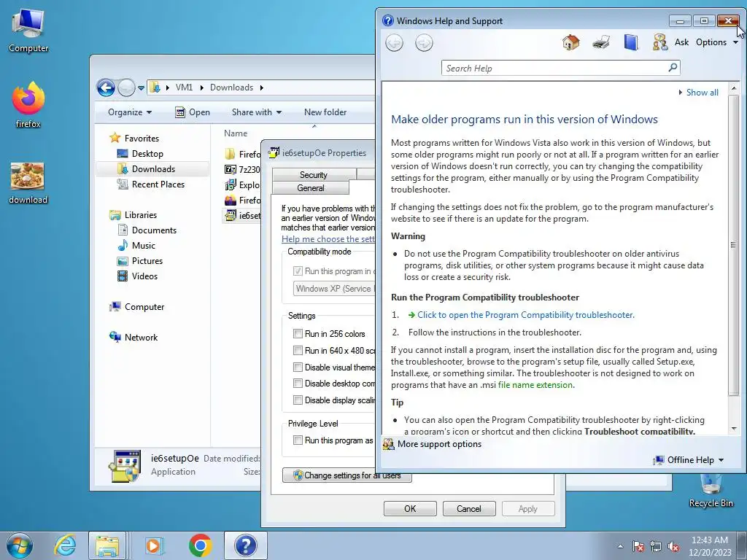This screenshot has height=560, width=747.
Task: Open Share with dropdown in Explorer
Action: click(256, 112)
